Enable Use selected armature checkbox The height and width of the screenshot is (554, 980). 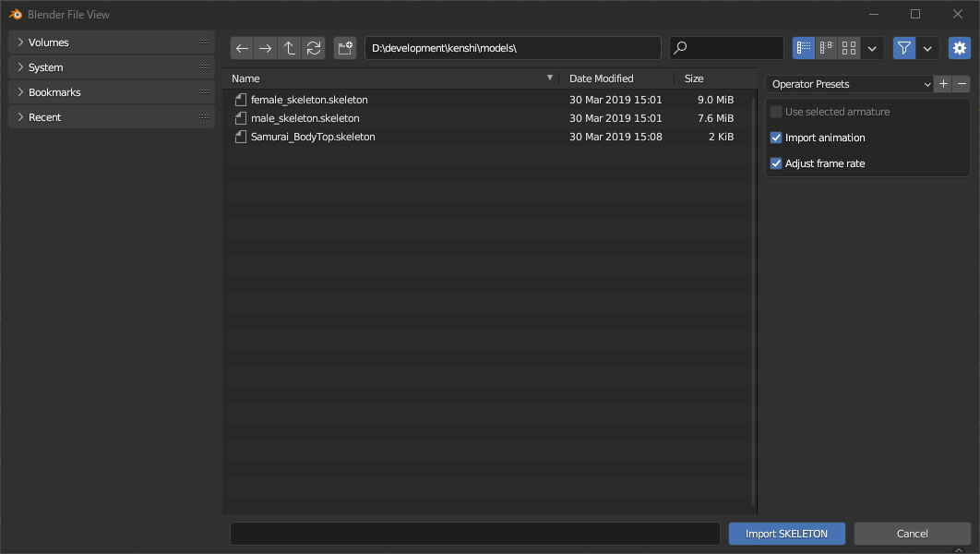(776, 112)
